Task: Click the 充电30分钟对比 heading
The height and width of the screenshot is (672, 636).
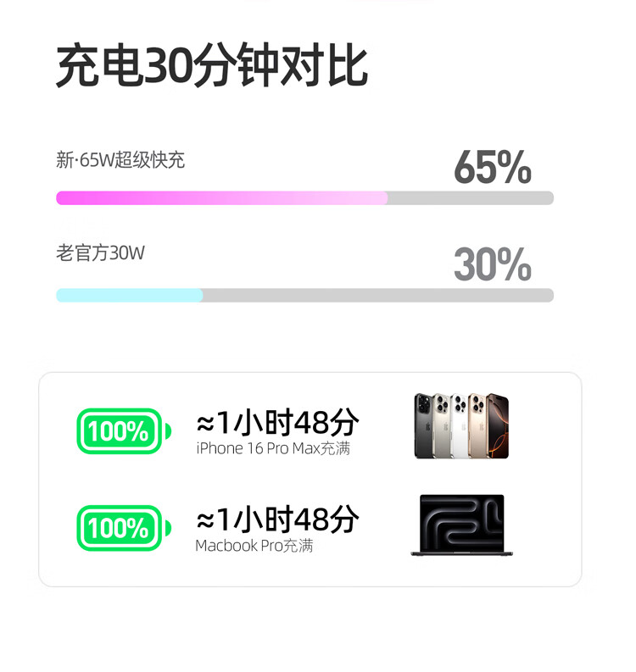Action: click(x=212, y=68)
